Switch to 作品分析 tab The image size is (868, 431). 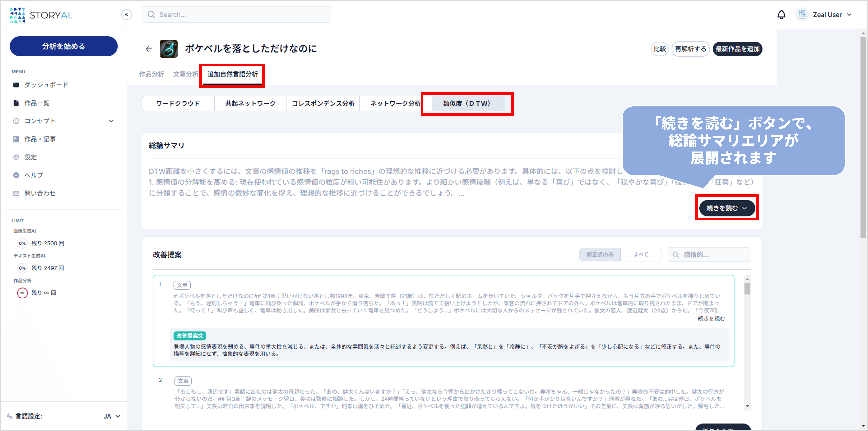click(x=151, y=74)
